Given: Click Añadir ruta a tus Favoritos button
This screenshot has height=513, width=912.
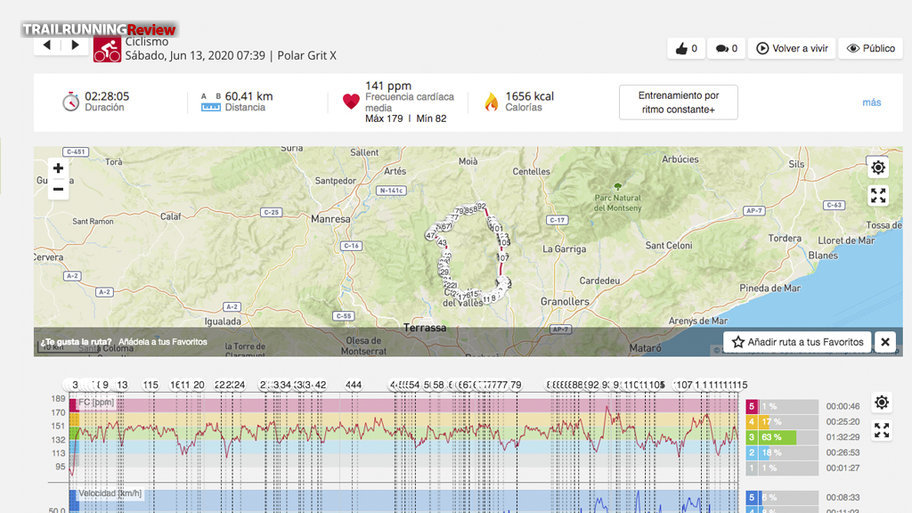Looking at the screenshot, I should pos(797,342).
